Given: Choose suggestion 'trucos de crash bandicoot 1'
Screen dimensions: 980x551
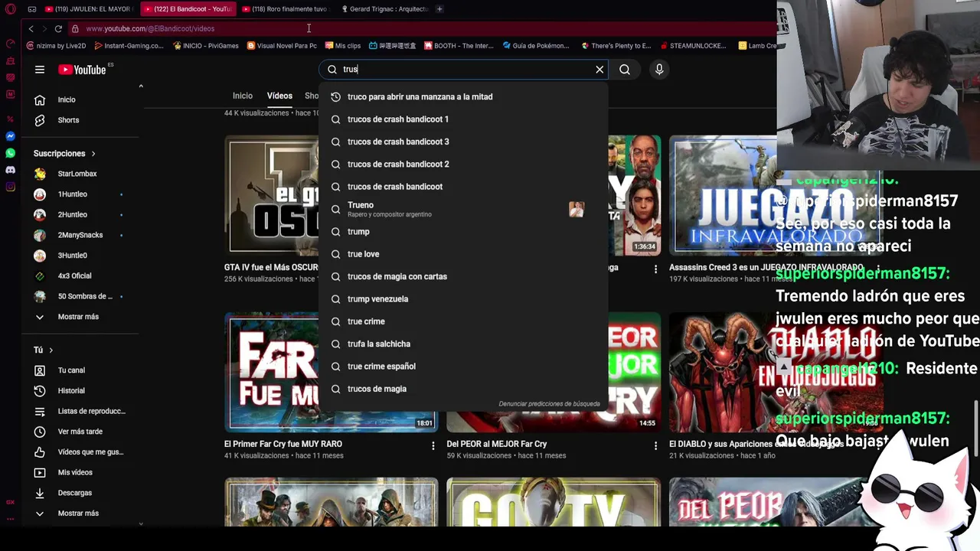Looking at the screenshot, I should pyautogui.click(x=463, y=119).
